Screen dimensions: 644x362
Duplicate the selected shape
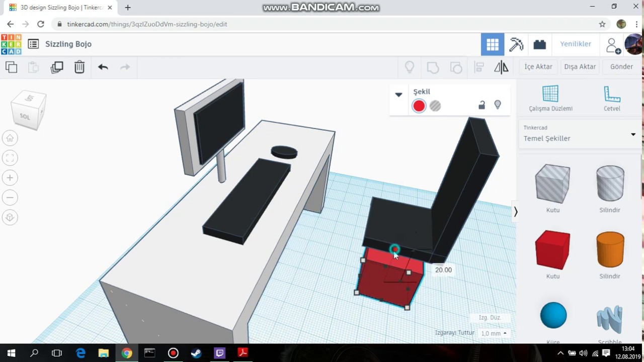tap(57, 67)
